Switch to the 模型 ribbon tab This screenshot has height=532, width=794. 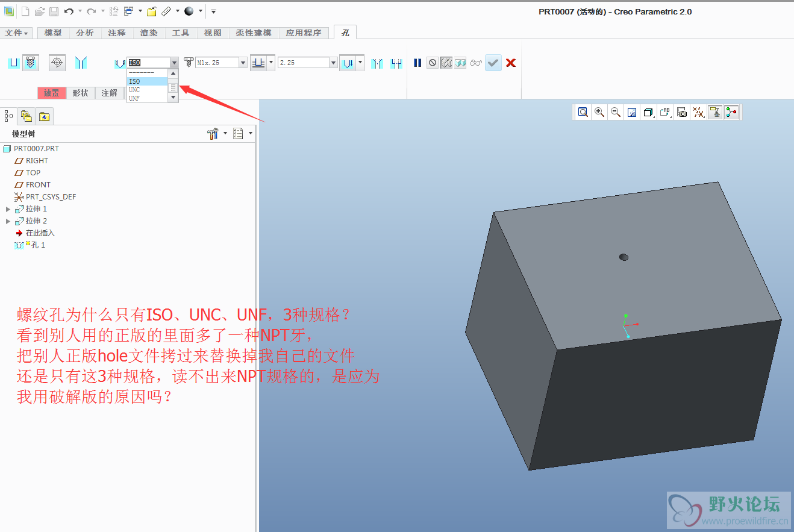[53, 33]
